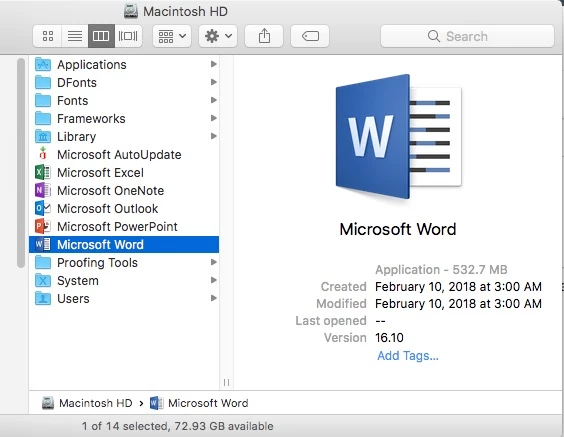Click the Microsoft Word icon in list
Screen dimensions: 564x437
point(43,245)
